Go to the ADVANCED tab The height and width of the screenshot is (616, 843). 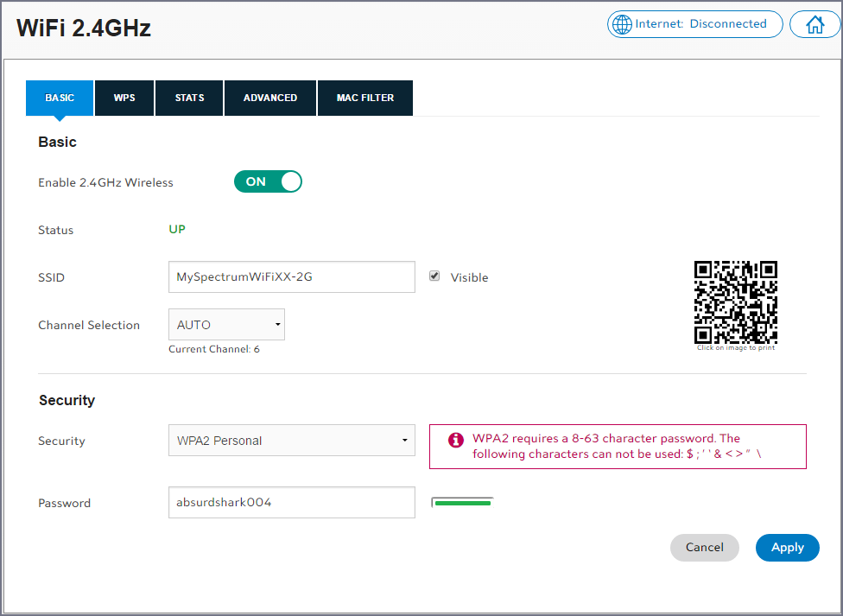click(270, 98)
